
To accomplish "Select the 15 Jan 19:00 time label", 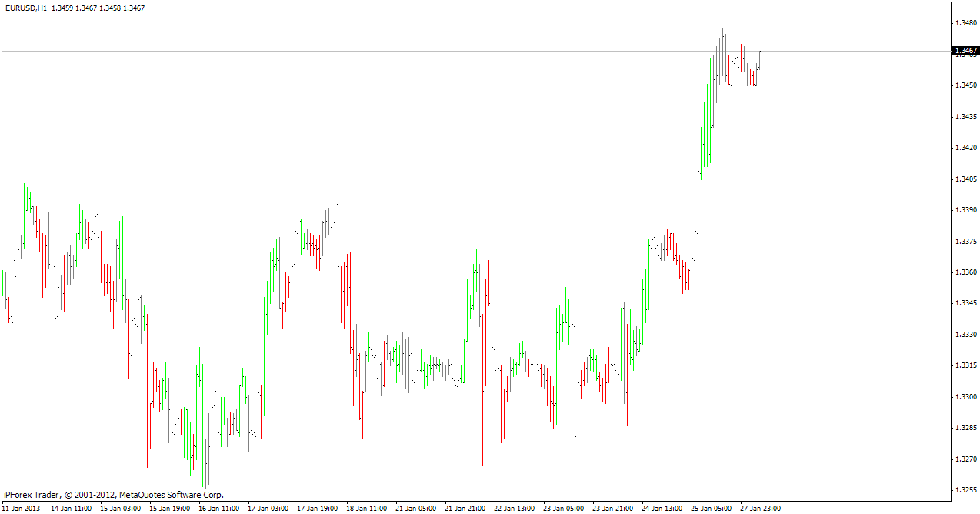I will point(169,508).
